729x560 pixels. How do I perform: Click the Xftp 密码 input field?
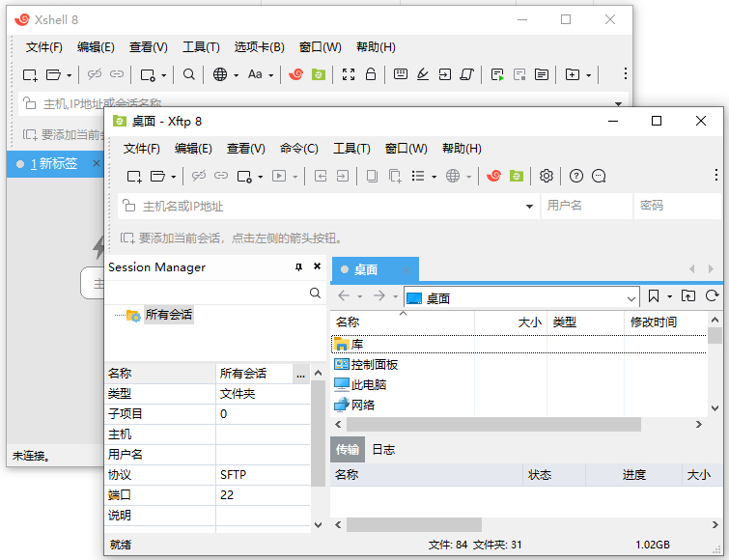679,206
